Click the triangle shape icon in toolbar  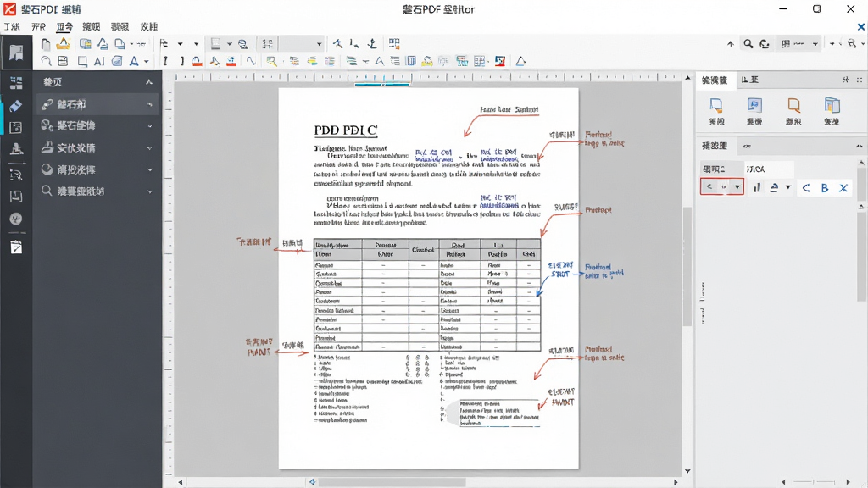(x=520, y=61)
